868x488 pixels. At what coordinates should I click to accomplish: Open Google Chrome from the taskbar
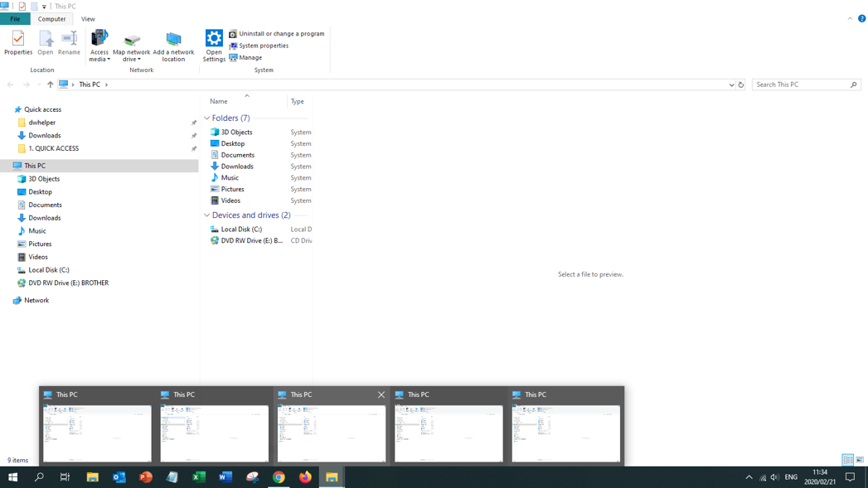tap(279, 477)
